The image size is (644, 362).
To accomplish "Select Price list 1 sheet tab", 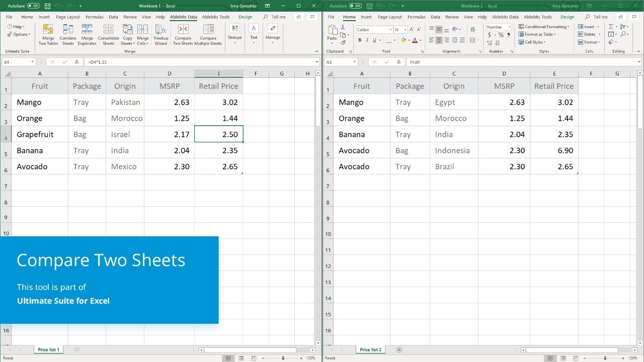I will point(48,349).
